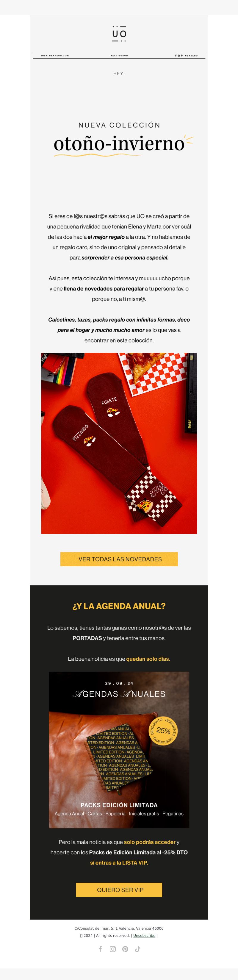The width and height of the screenshot is (238, 980).
Task: Click the PACKS EDICIÓN LIMITADA caption
Action: [119, 805]
